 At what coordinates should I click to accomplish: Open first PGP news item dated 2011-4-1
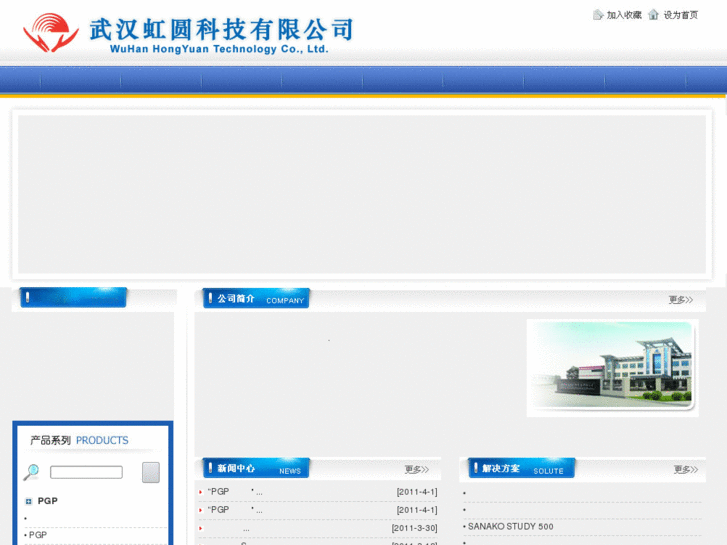tap(235, 492)
